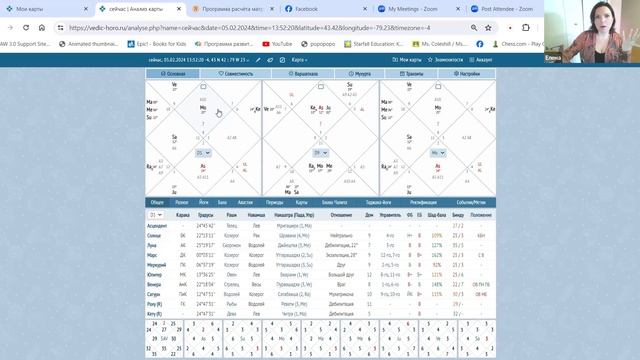Screen dimensions: 640x360
Task: Select the События/Метки sub-tab
Action: click(471, 202)
